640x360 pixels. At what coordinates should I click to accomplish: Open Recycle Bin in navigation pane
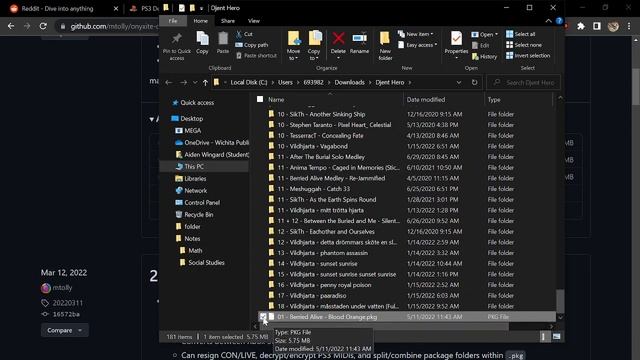(199, 214)
